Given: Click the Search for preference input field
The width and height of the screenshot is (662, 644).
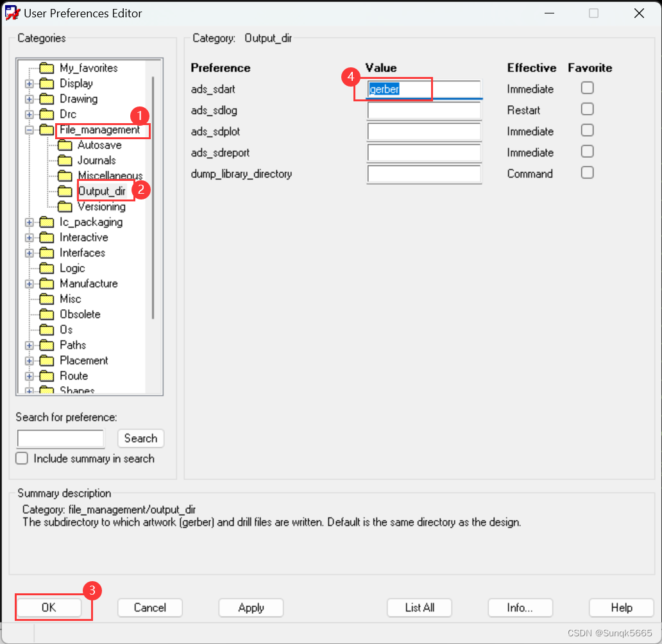Looking at the screenshot, I should 60,439.
